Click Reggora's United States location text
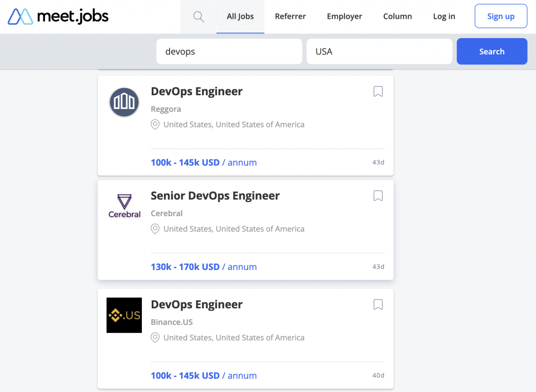Screen dimensions: 536x392 click(234, 125)
